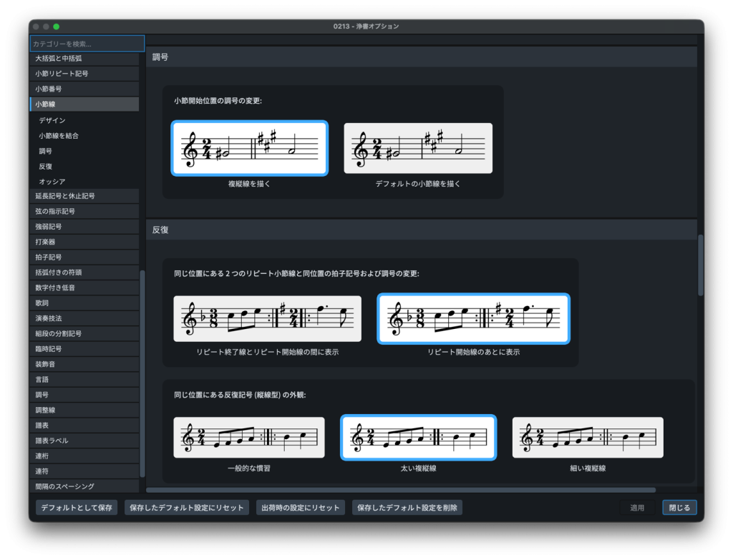The height and width of the screenshot is (560, 733).
Task: Pick the リピート開始線のあとに表示 notation option
Action: click(x=473, y=319)
